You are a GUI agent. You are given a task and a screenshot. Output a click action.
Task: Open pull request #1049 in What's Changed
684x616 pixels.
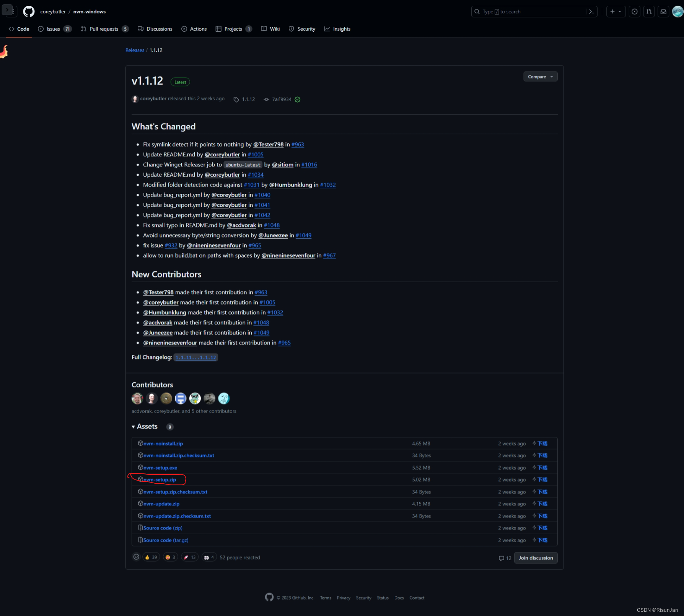303,236
